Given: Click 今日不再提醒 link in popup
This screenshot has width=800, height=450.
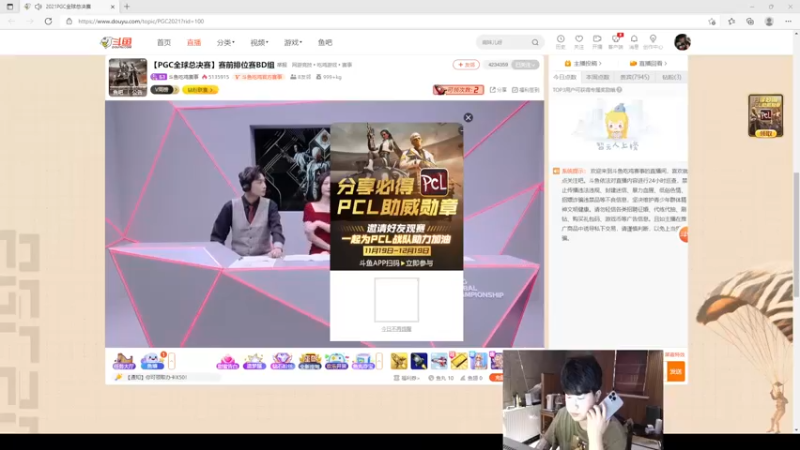Looking at the screenshot, I should coord(396,330).
